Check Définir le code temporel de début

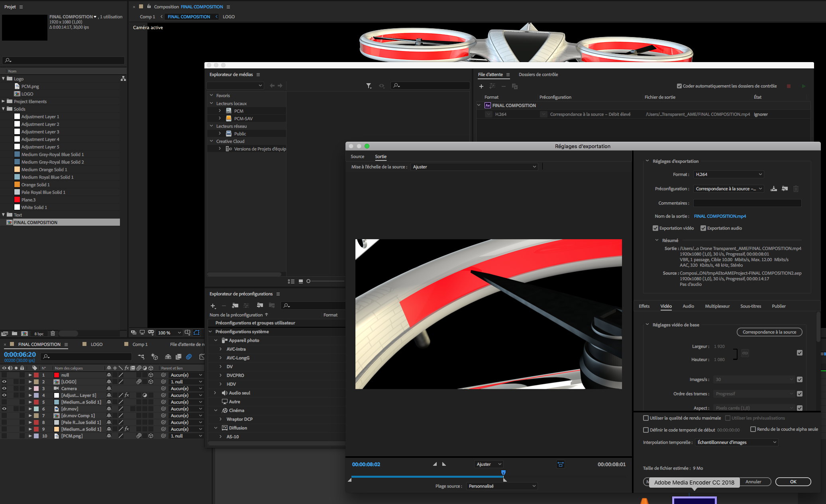click(645, 430)
